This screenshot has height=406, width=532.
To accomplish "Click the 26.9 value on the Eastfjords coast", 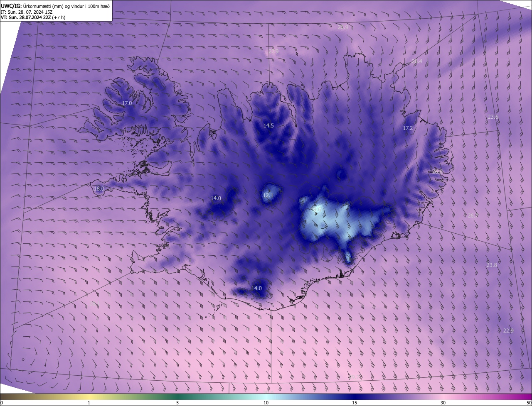I will [437, 171].
